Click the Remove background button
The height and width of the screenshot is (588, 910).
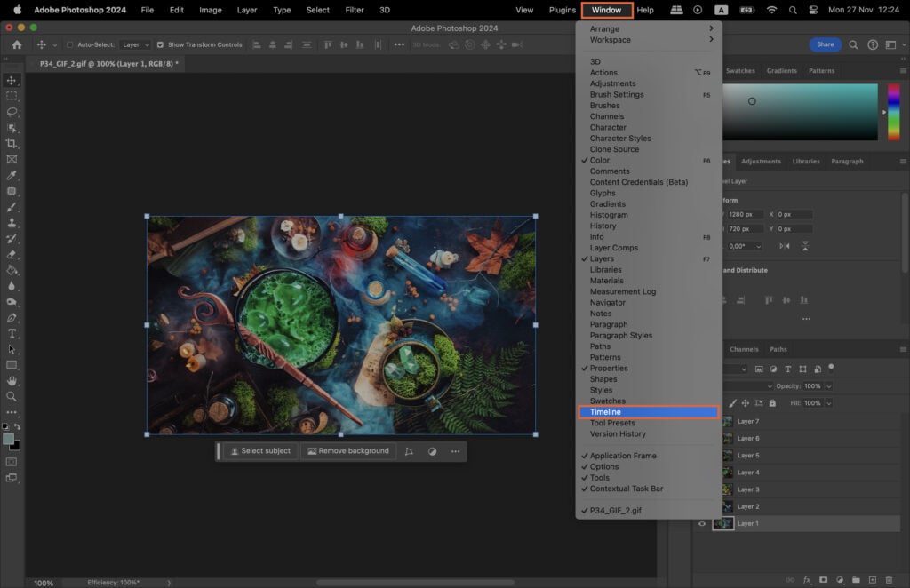tap(349, 451)
